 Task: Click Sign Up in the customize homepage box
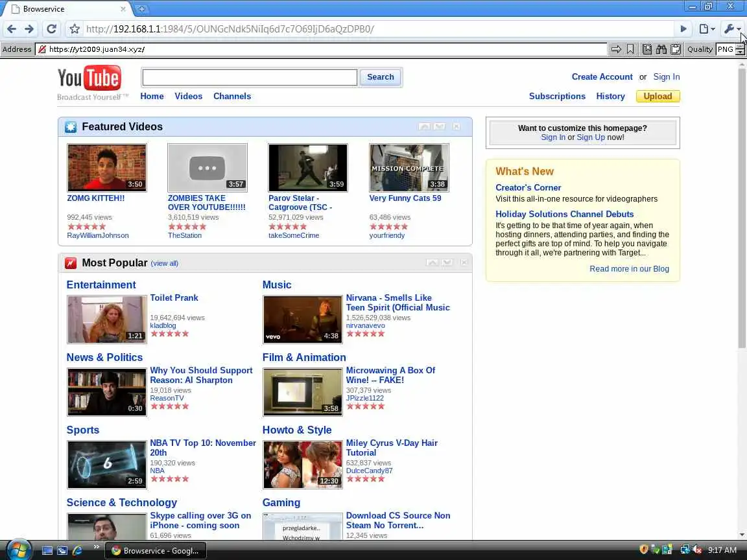(590, 137)
